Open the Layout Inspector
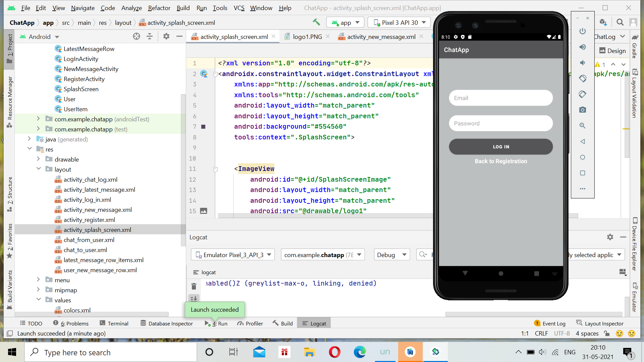The image size is (644, 362). tap(600, 323)
